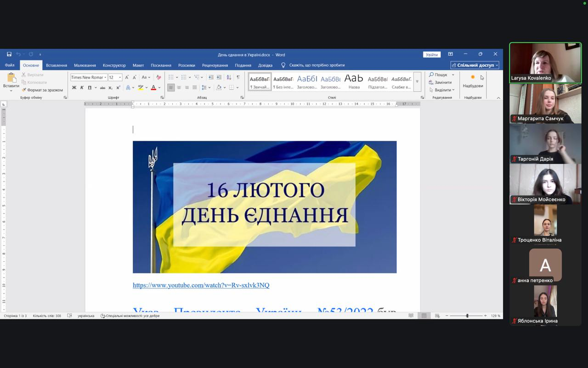Image resolution: width=588 pixels, height=368 pixels.
Task: Click the zoom slider in the status bar
Action: [467, 316]
